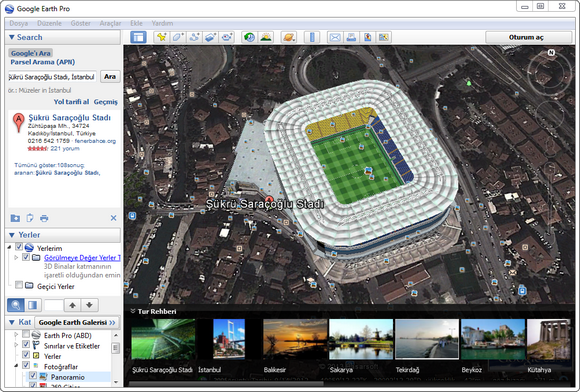This screenshot has height=392, width=580.
Task: Collapse the Search panel
Action: tap(12, 37)
